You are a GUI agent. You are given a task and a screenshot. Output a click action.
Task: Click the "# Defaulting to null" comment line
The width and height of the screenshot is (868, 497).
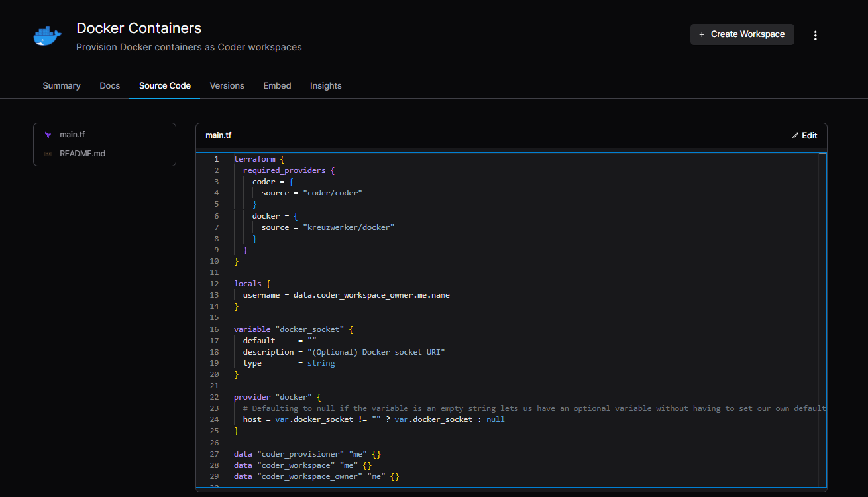pyautogui.click(x=534, y=408)
